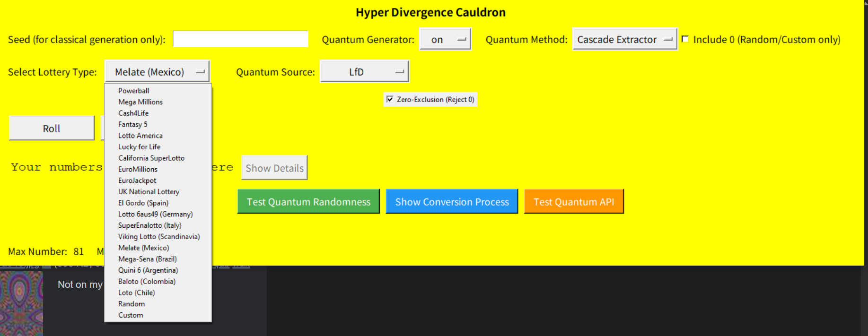Screen dimensions: 868x336
Task: Click the Max Number: 81 label
Action: coord(46,251)
